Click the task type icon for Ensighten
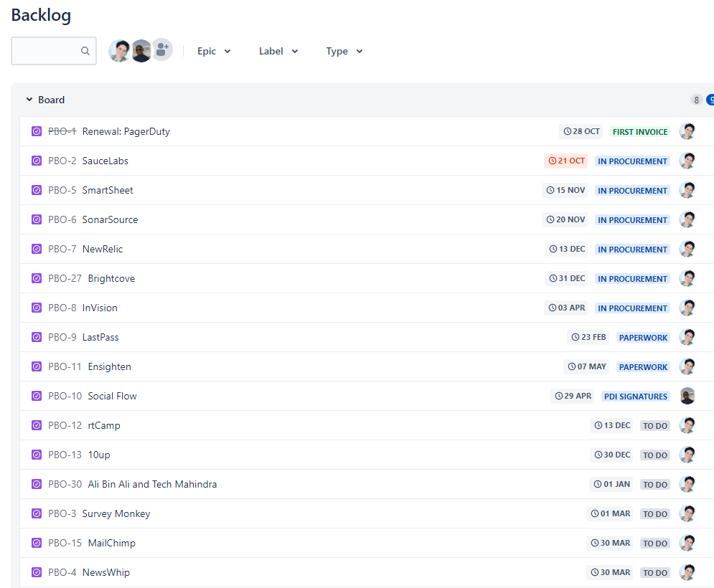The height and width of the screenshot is (588, 714). [37, 366]
